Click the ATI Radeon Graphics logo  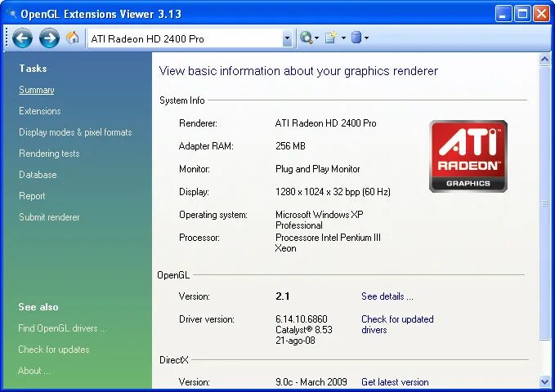pyautogui.click(x=468, y=156)
